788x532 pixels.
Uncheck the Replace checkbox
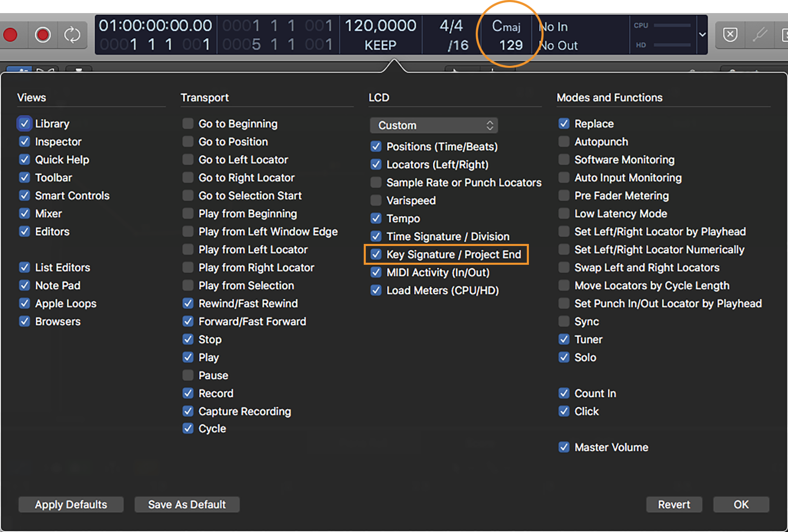coord(564,123)
